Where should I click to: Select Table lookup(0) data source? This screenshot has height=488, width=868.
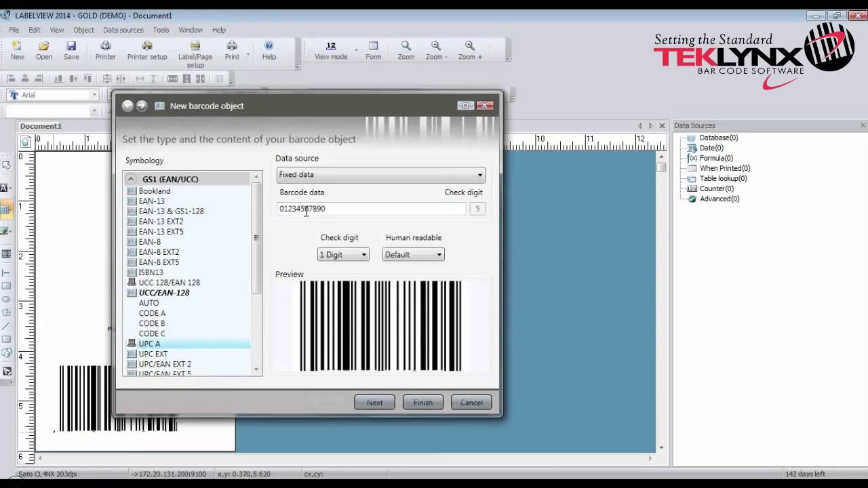tap(723, 178)
